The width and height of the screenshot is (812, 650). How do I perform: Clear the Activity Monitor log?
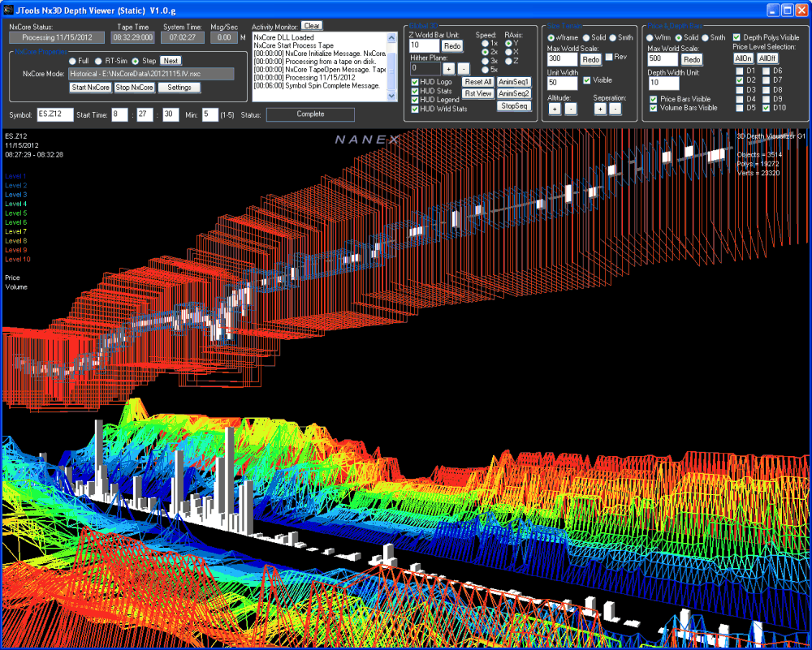click(x=312, y=26)
